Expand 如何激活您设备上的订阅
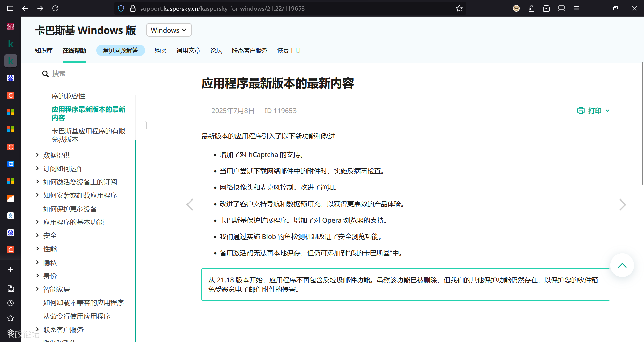This screenshot has height=342, width=644. pyautogui.click(x=37, y=181)
